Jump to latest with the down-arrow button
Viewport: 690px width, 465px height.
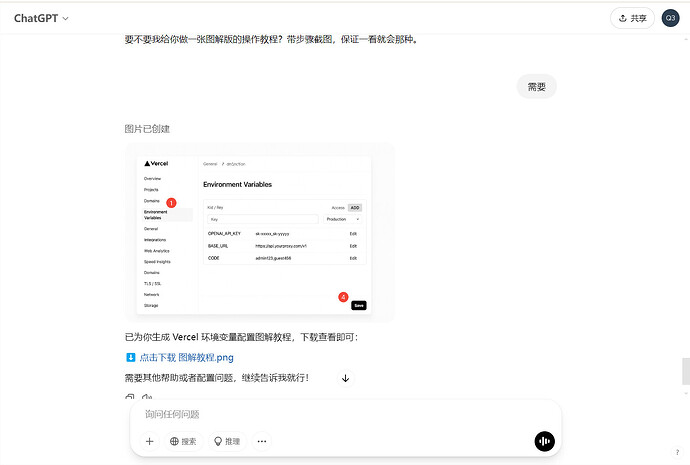(x=345, y=378)
